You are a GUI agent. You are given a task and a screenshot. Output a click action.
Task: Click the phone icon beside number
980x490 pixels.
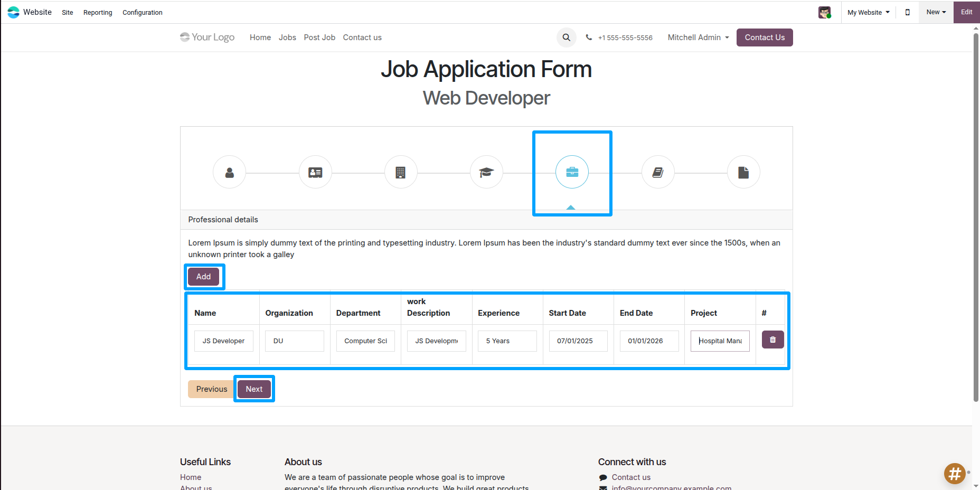point(589,37)
